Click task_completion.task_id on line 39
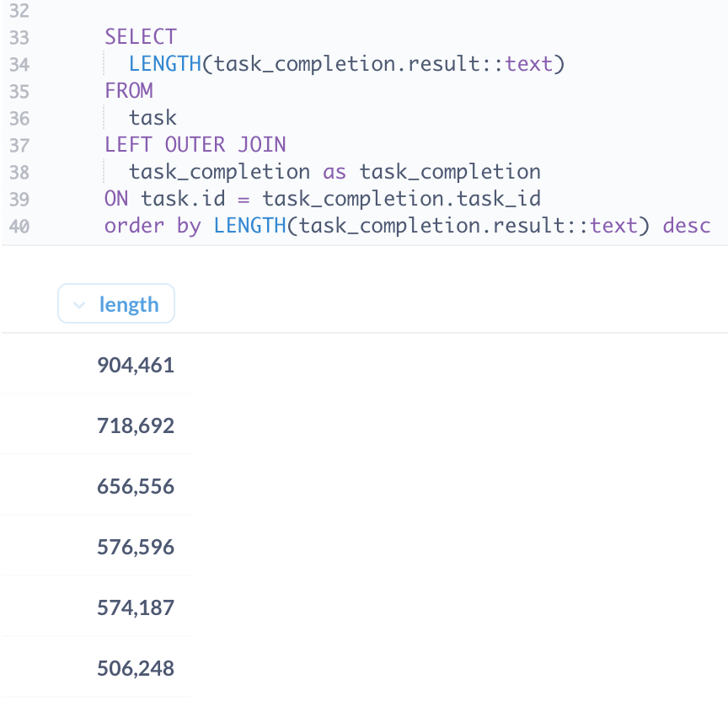The width and height of the screenshot is (728, 701). [x=402, y=199]
